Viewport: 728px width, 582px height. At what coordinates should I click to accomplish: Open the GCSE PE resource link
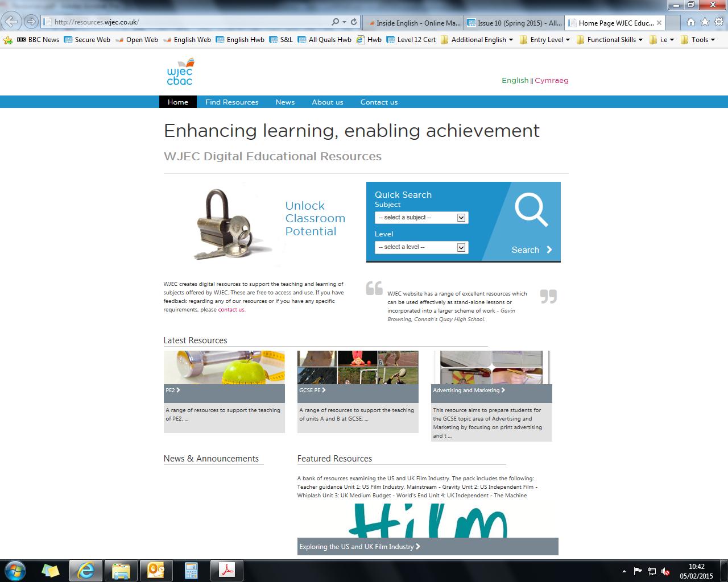pyautogui.click(x=313, y=390)
